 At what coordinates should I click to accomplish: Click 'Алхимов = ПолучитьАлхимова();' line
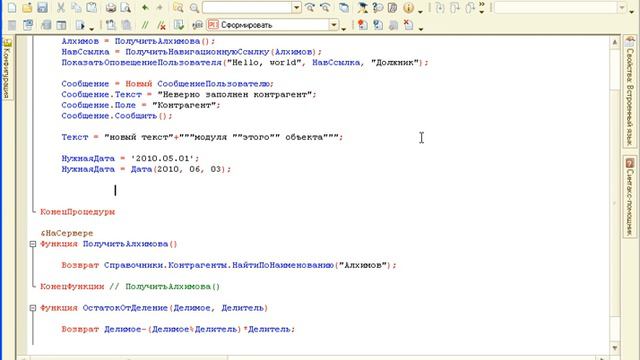[x=138, y=41]
